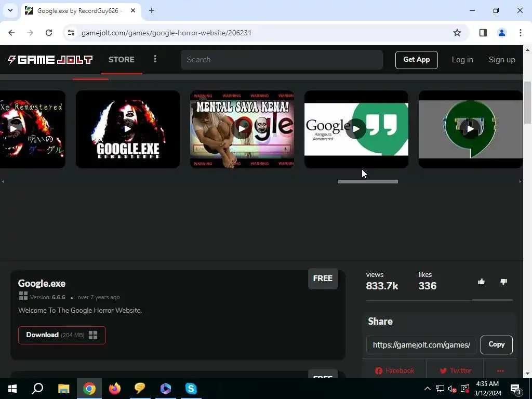Open a new browser tab
The image size is (532, 399).
pyautogui.click(x=152, y=11)
